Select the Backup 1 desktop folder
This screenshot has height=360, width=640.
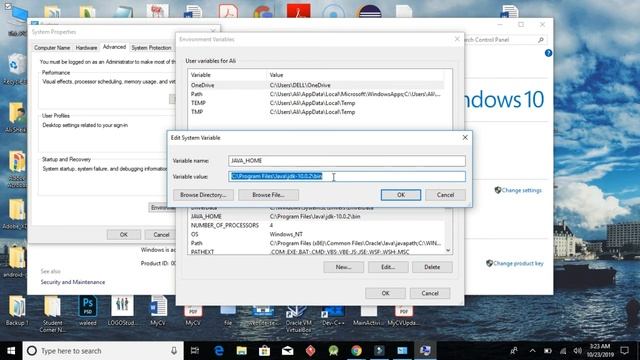[x=17, y=311]
